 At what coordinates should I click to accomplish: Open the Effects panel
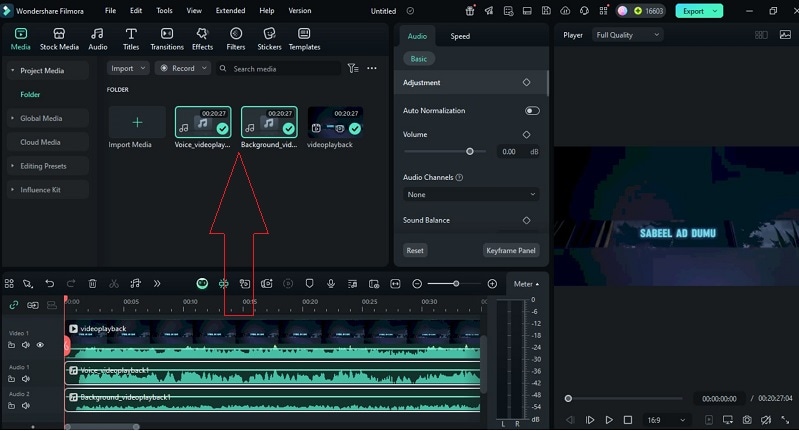tap(202, 39)
